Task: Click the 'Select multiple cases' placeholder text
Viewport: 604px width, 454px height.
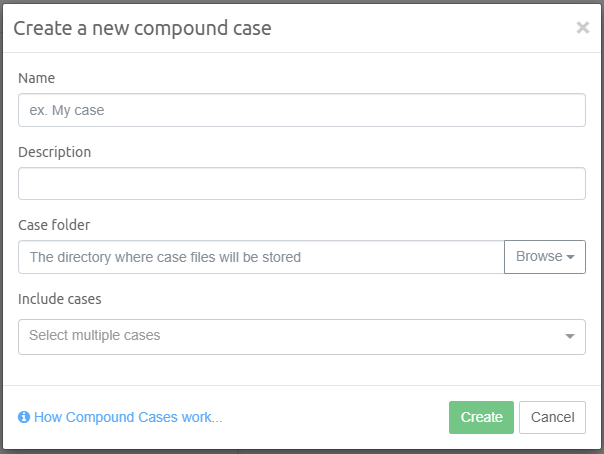Action: (x=95, y=336)
